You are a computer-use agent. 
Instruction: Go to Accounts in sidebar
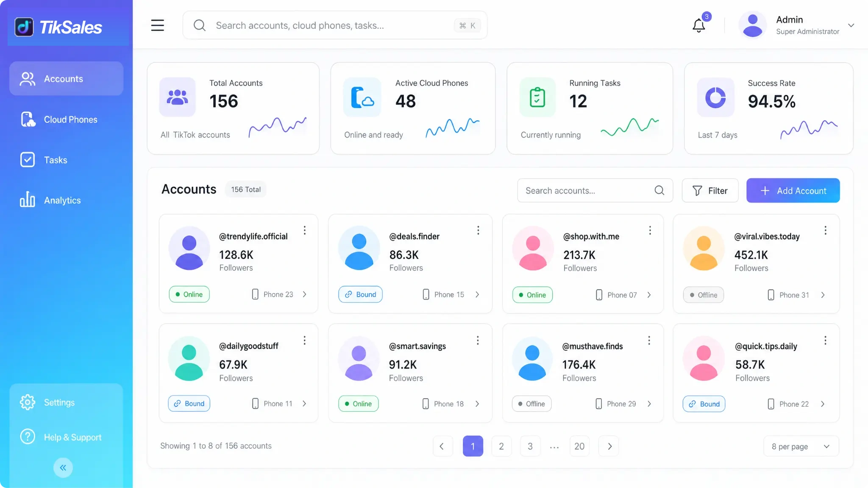pyautogui.click(x=67, y=79)
